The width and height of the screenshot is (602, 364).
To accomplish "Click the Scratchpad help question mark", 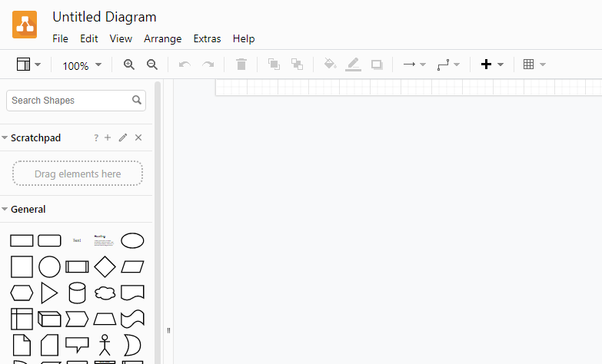I will (96, 137).
